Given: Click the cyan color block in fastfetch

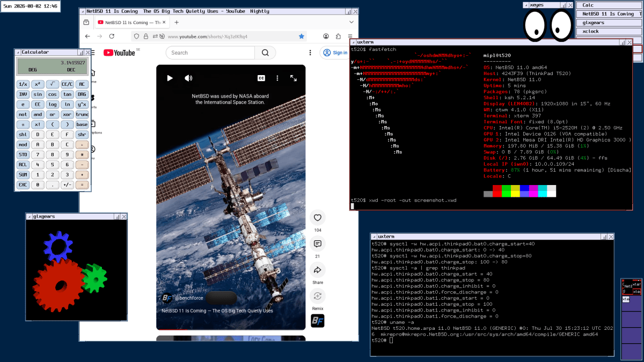Looking at the screenshot, I should [x=543, y=191].
